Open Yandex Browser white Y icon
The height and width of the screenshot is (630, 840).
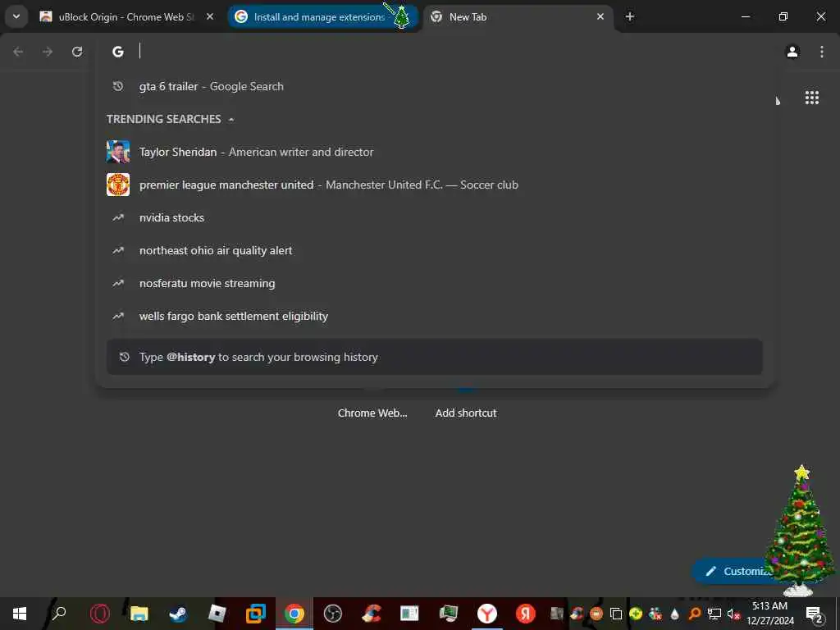point(487,614)
